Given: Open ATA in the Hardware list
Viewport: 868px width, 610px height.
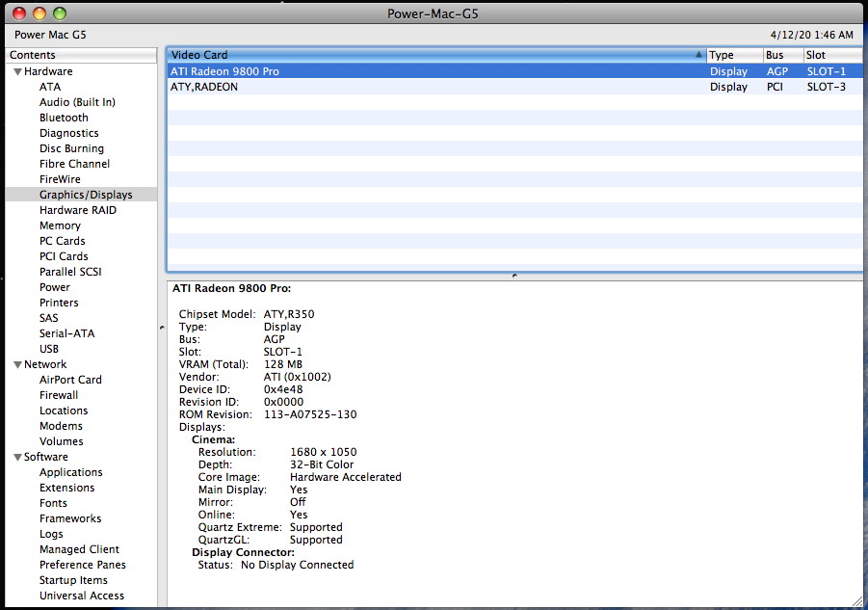Looking at the screenshot, I should (x=50, y=87).
